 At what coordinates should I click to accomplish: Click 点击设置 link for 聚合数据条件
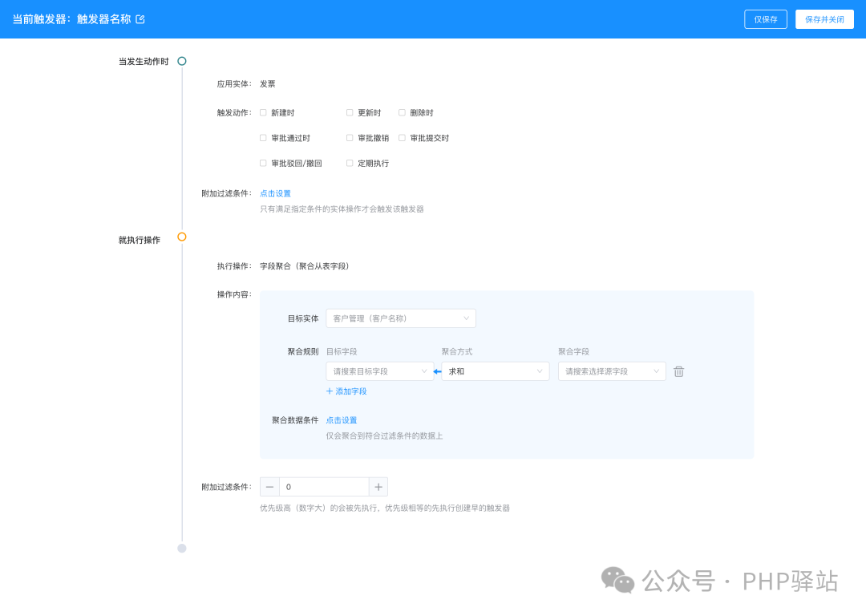342,420
